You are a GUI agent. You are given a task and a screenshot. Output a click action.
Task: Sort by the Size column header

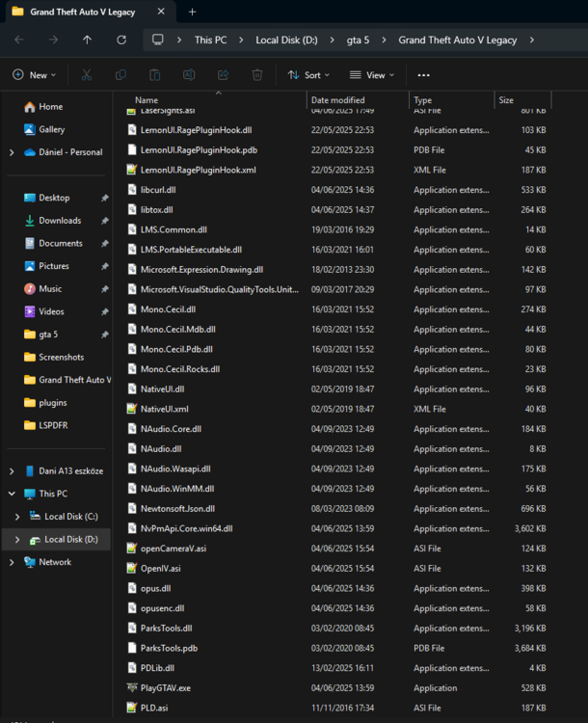coord(506,100)
